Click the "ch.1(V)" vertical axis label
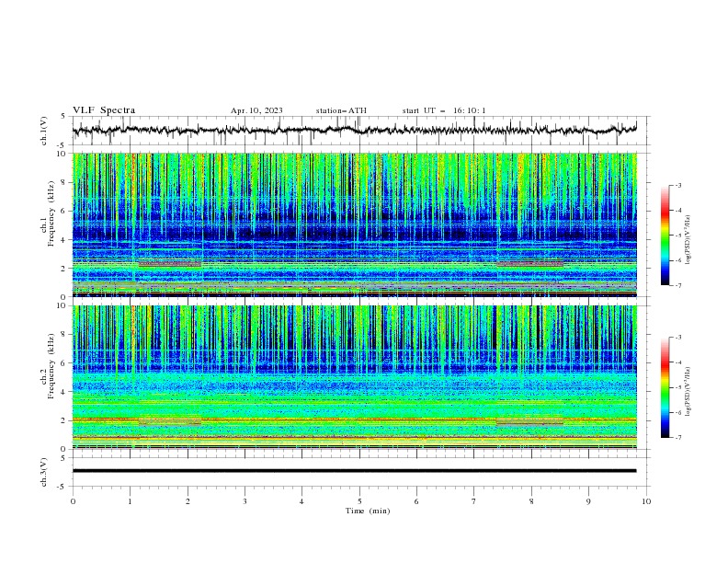The height and width of the screenshot is (563, 728). (44, 131)
